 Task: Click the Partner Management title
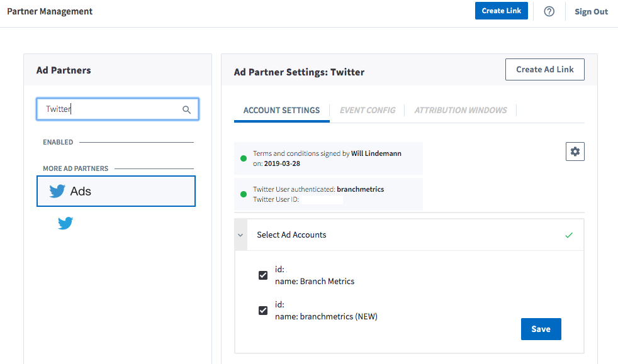click(x=50, y=11)
